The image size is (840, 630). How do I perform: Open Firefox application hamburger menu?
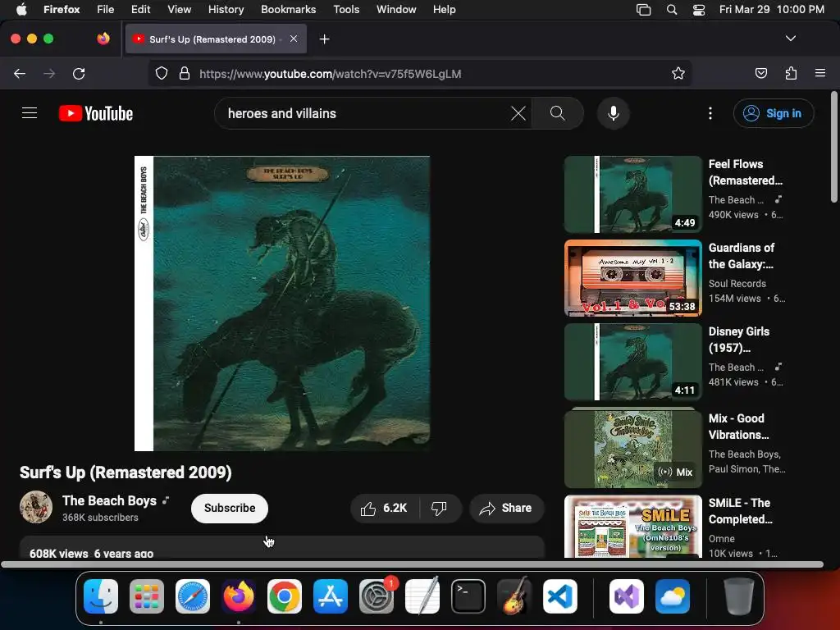pos(820,73)
